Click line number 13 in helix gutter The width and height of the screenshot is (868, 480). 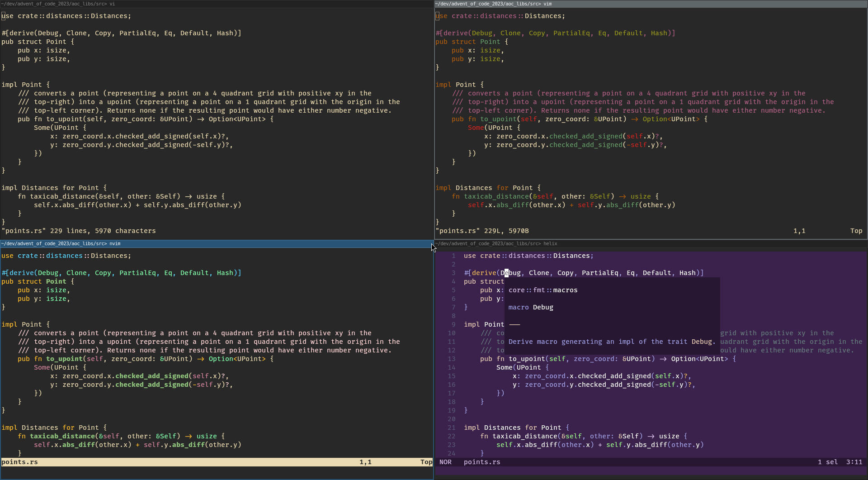pyautogui.click(x=453, y=359)
